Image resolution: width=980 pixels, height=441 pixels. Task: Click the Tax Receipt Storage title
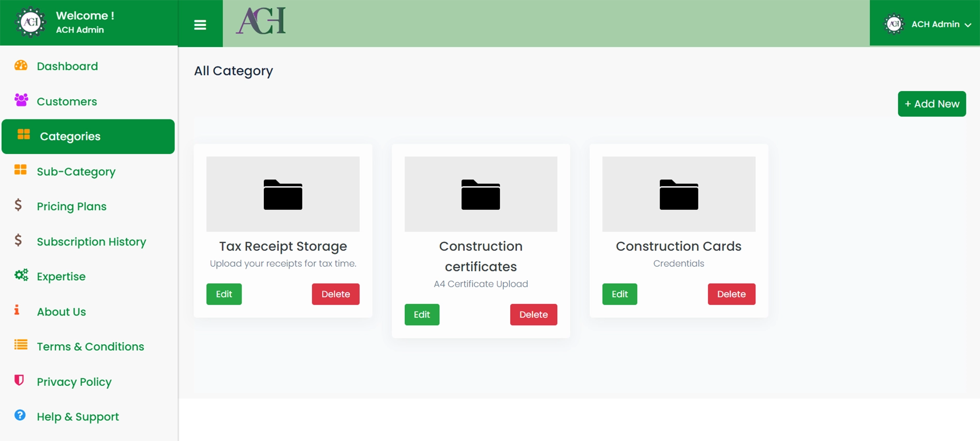(x=283, y=247)
